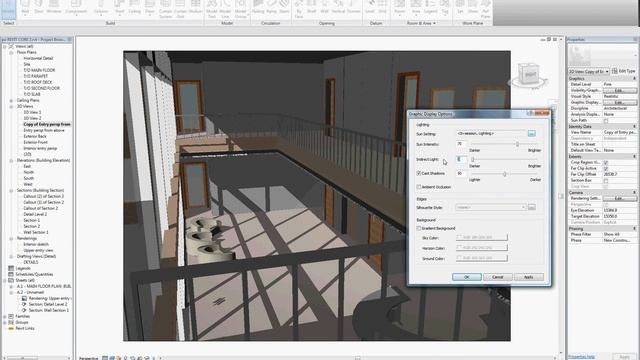Collapse the Graphics section in Properties
This screenshot has width=640, height=360.
point(634,78)
